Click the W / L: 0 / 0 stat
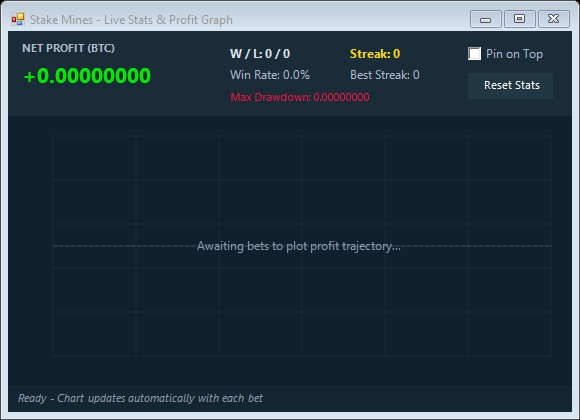The height and width of the screenshot is (420, 580). coord(260,54)
